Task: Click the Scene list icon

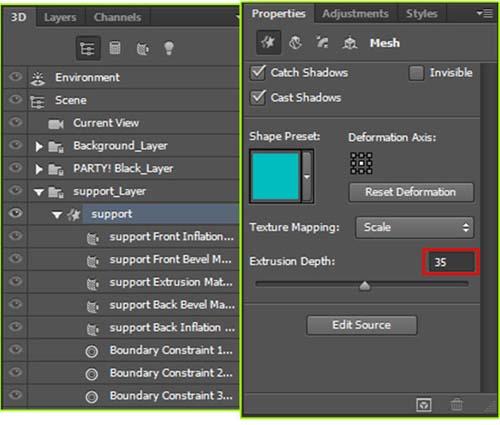Action: 37,102
